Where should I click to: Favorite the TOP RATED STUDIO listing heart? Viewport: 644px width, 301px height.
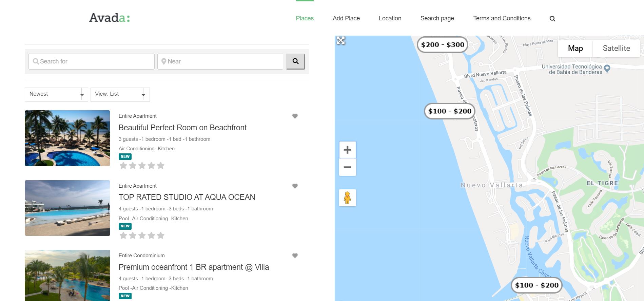click(x=295, y=186)
